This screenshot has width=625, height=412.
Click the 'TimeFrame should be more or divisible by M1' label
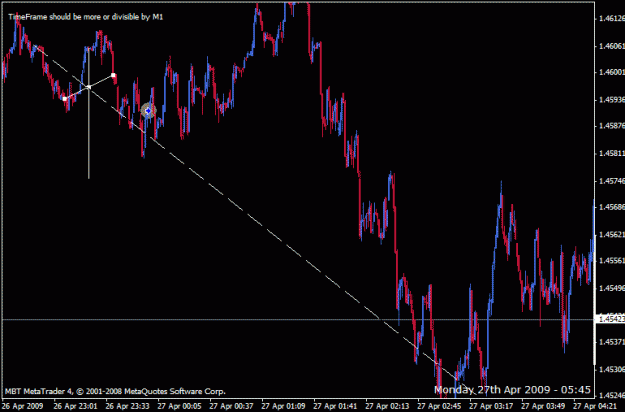click(86, 17)
